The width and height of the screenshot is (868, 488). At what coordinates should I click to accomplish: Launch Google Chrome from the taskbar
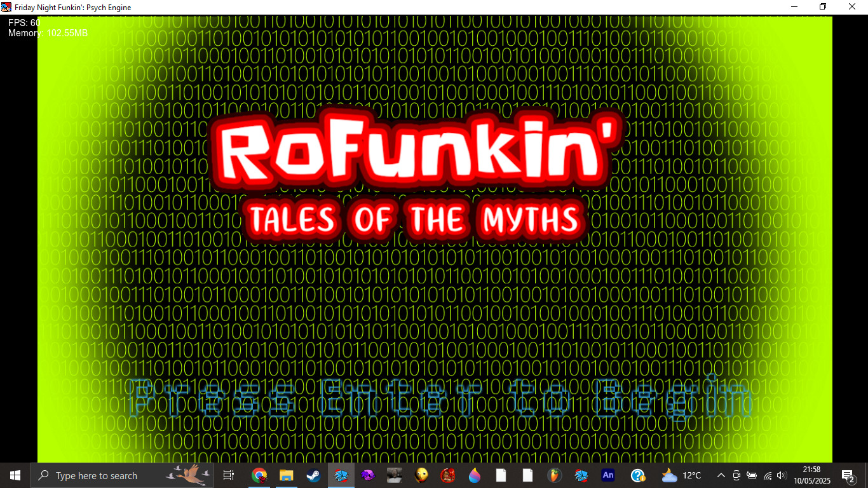coord(259,475)
